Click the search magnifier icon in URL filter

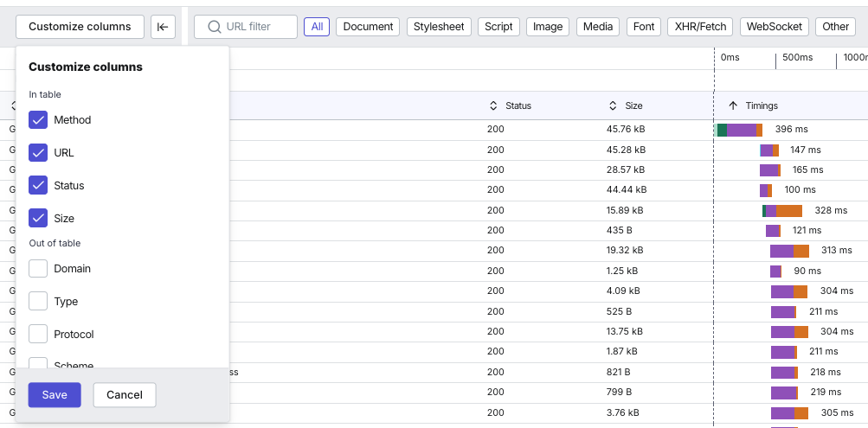(215, 27)
